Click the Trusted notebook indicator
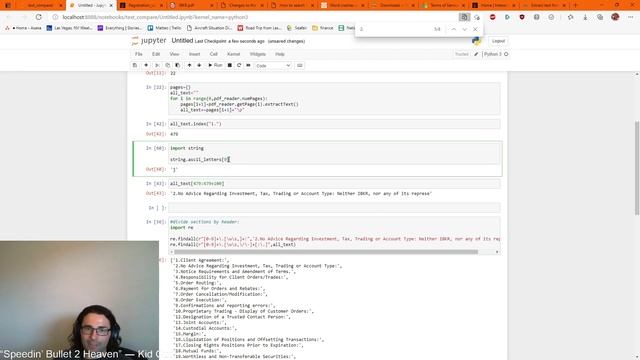The image size is (640, 360). (x=462, y=54)
